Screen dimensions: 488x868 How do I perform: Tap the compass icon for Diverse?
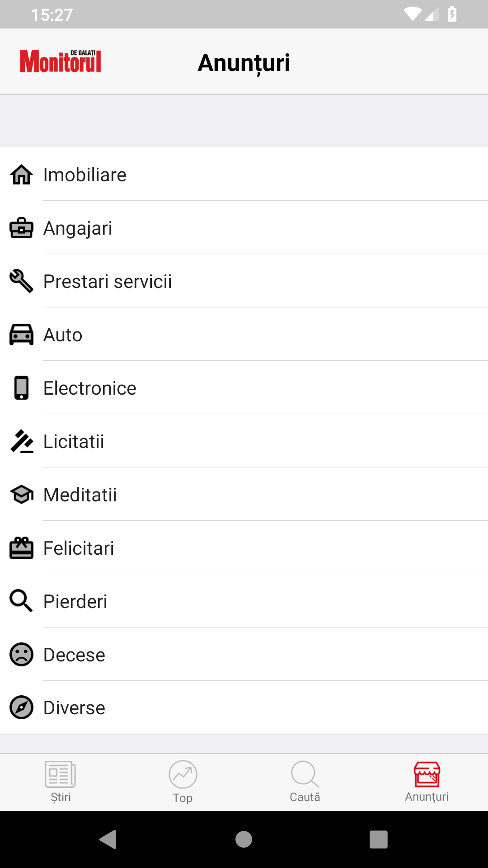21,708
